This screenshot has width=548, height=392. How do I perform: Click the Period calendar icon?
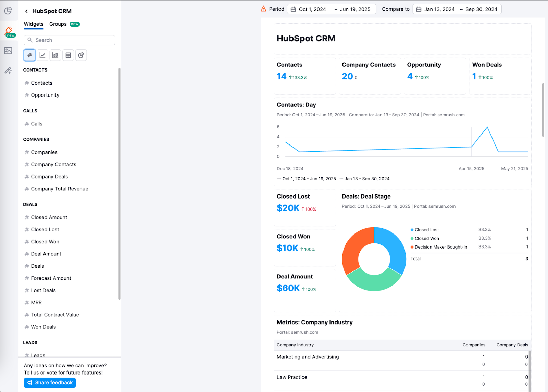(293, 9)
